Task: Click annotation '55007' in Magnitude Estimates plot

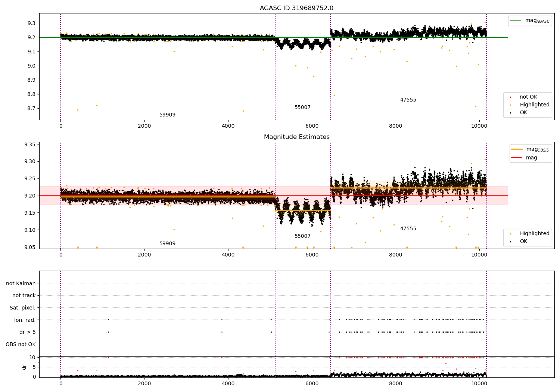Action: [x=302, y=236]
